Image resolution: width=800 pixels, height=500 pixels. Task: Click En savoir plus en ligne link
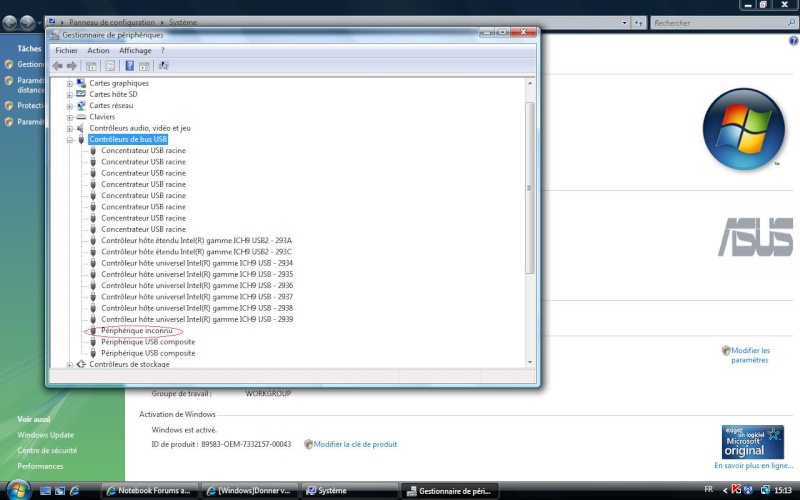[x=754, y=466]
